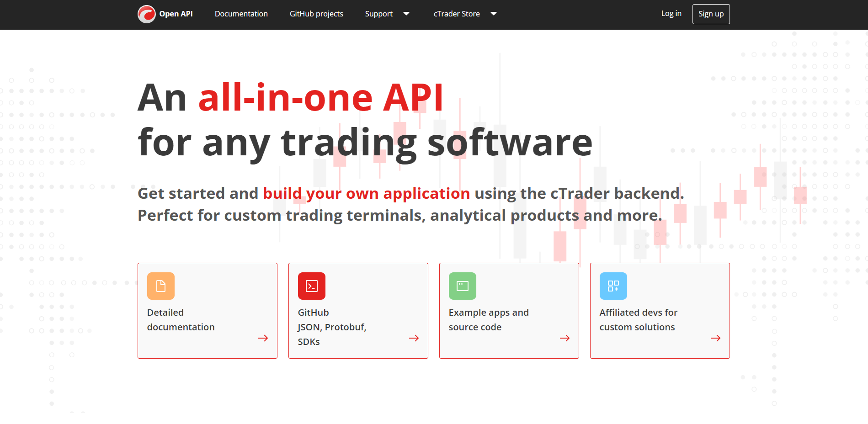Click the build your own application highlighted text

pos(365,193)
